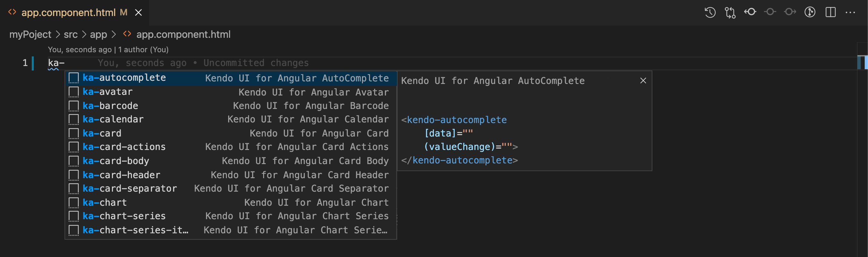Select ka-calendar suggestion
This screenshot has height=257, width=868.
[x=230, y=120]
